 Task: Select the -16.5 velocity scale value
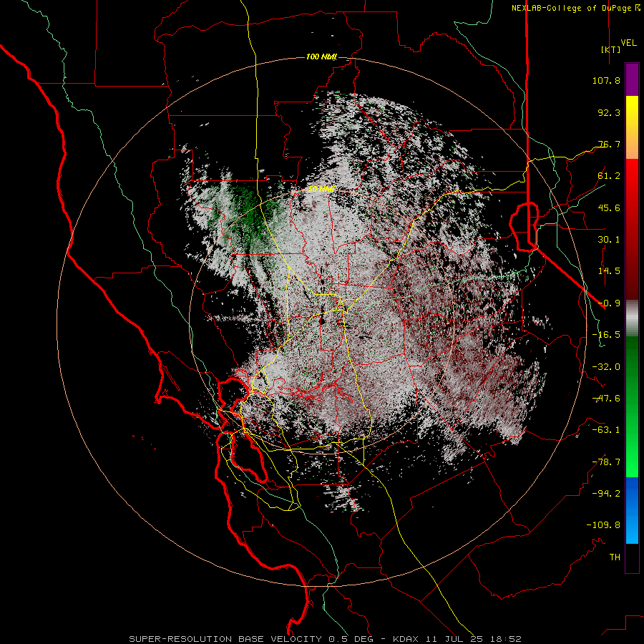coord(606,335)
